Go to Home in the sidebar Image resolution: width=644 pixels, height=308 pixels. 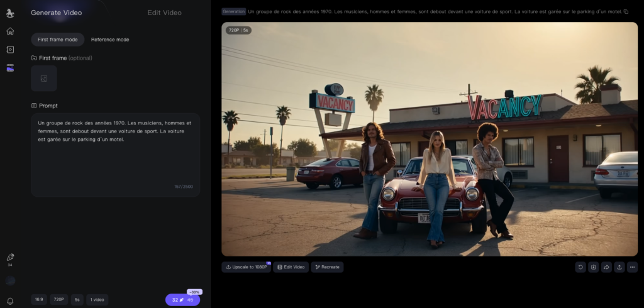coord(10,31)
